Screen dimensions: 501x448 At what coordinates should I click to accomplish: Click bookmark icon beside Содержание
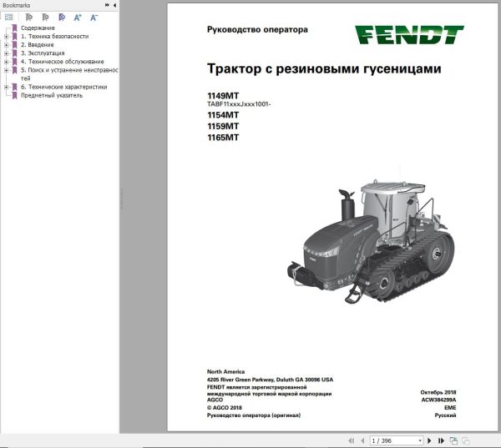point(14,28)
